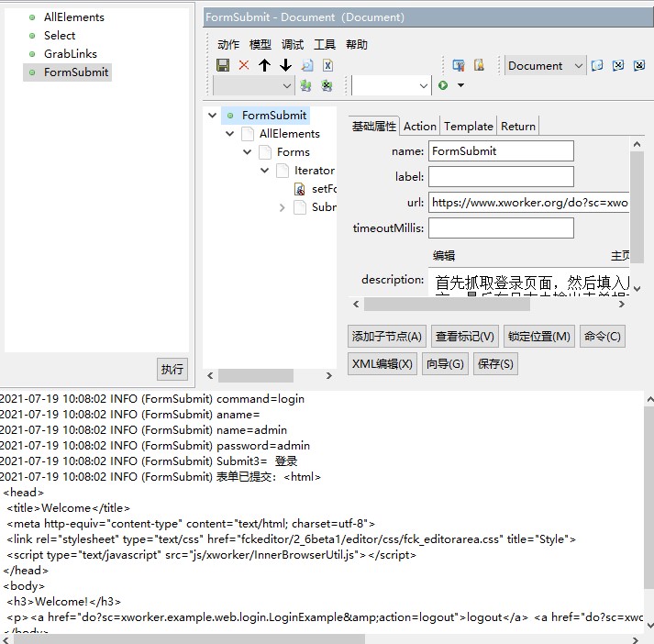Click the magnifier page search icon

(307, 65)
